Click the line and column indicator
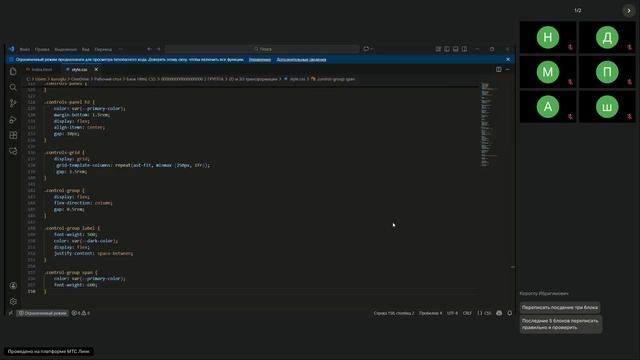Viewport: 640px width, 360px height. point(393,313)
